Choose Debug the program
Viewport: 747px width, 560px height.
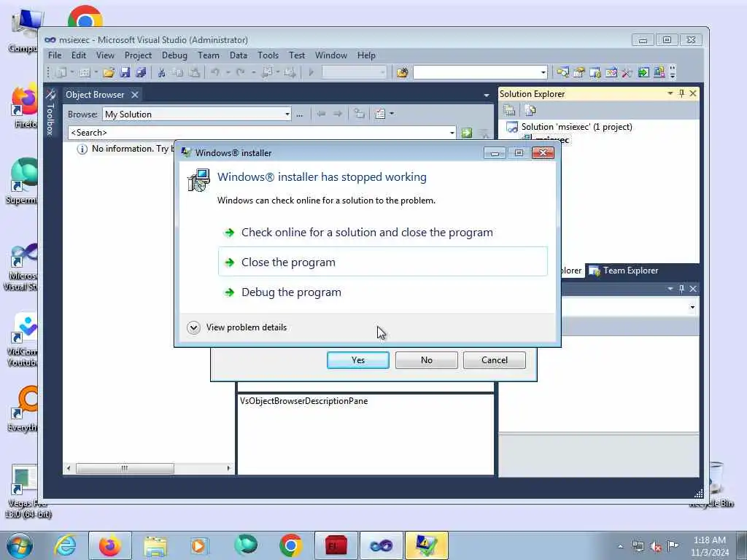coord(383,292)
